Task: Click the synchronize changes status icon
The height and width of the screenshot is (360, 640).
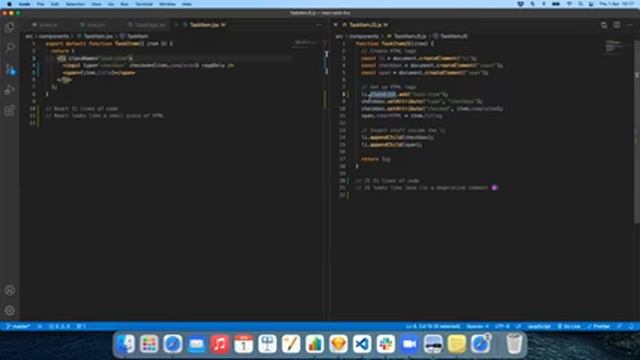Action: tap(40, 327)
